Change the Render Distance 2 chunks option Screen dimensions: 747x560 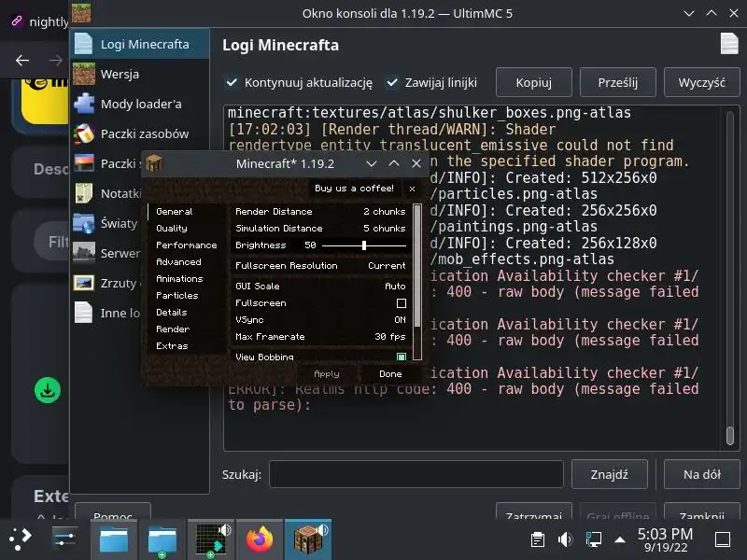(320, 212)
